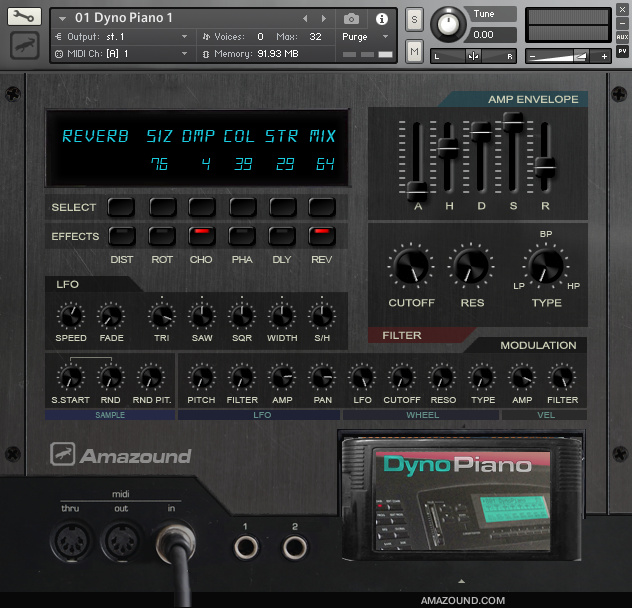This screenshot has height=608, width=632.
Task: Decrease volume with the minus button
Action: coord(532,56)
